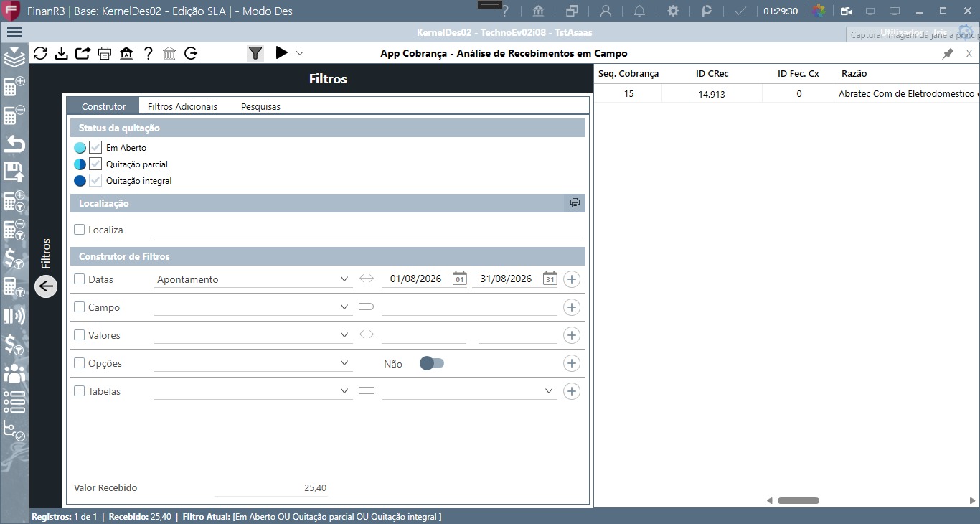Switch to the Filtros Adicionais tab
The image size is (980, 524).
click(x=182, y=106)
